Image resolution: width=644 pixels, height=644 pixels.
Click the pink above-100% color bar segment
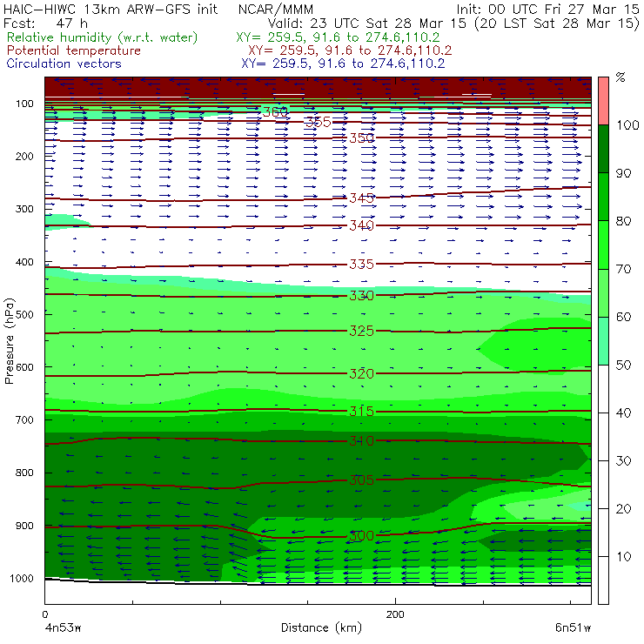click(x=603, y=101)
